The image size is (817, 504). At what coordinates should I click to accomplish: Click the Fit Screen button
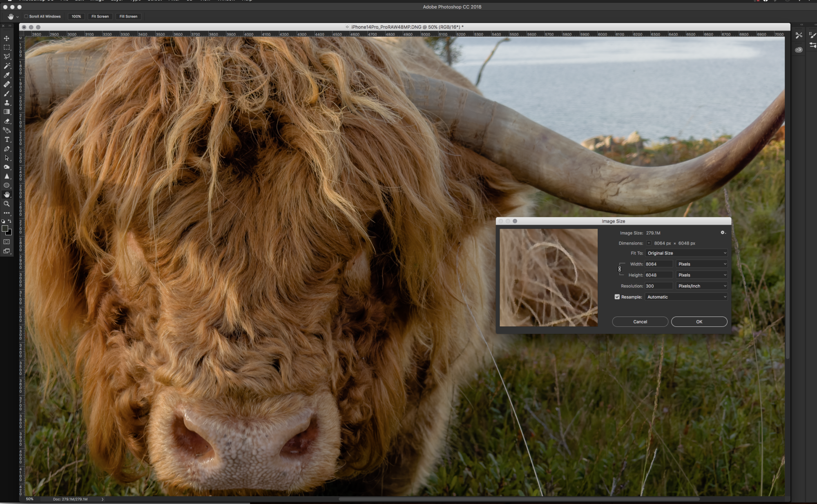100,16
